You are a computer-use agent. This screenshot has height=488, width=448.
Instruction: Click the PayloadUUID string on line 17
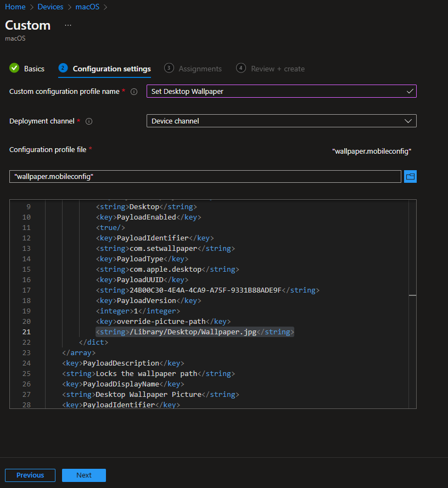tap(208, 290)
